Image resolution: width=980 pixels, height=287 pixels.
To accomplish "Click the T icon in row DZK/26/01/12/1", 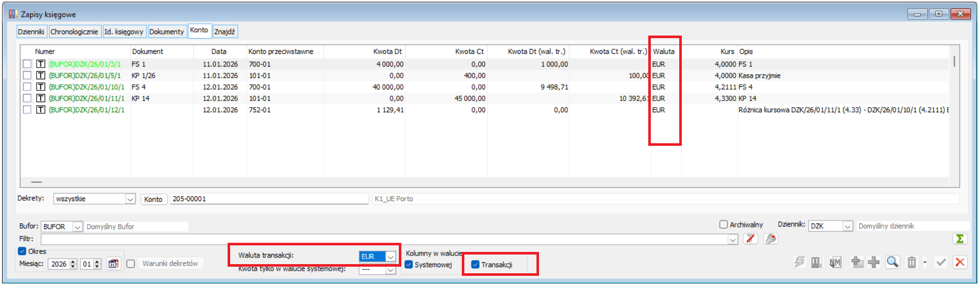I will [x=41, y=110].
